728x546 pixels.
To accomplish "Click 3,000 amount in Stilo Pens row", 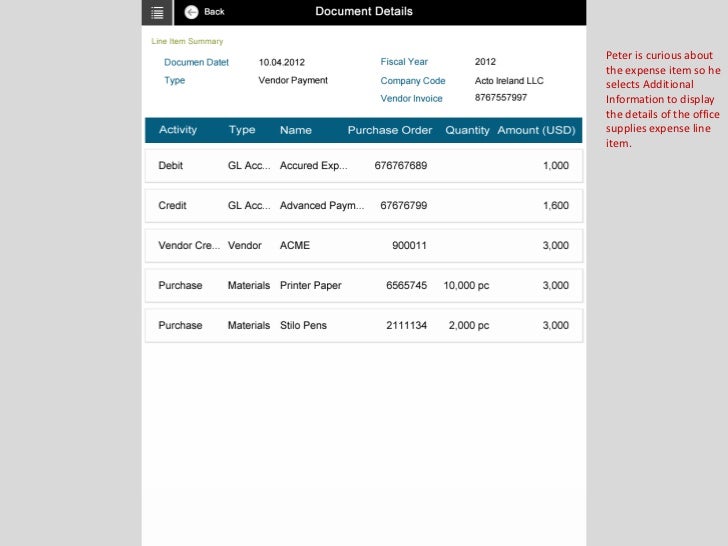I will coord(556,325).
